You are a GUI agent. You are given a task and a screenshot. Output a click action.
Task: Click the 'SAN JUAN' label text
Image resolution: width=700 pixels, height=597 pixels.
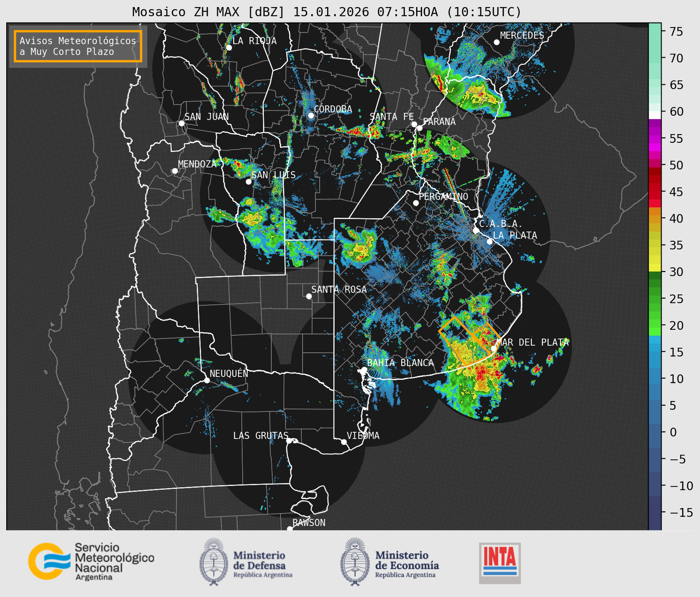(x=206, y=117)
